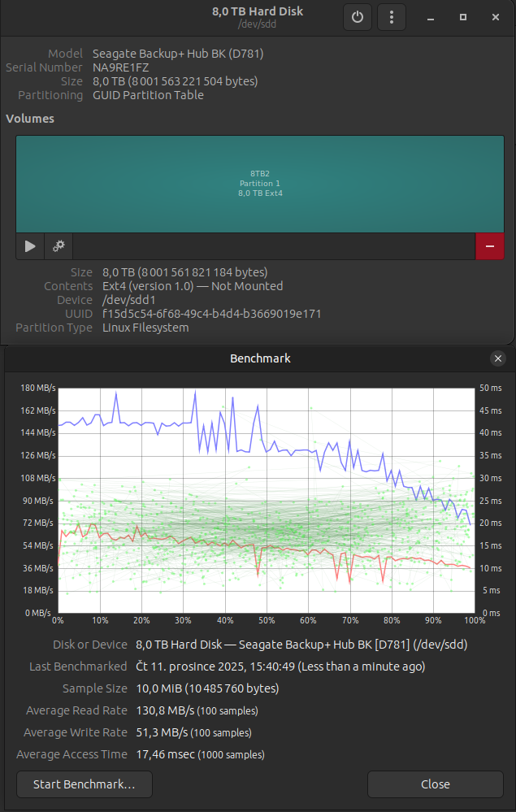
Task: Click the power off disk button
Action: (357, 17)
